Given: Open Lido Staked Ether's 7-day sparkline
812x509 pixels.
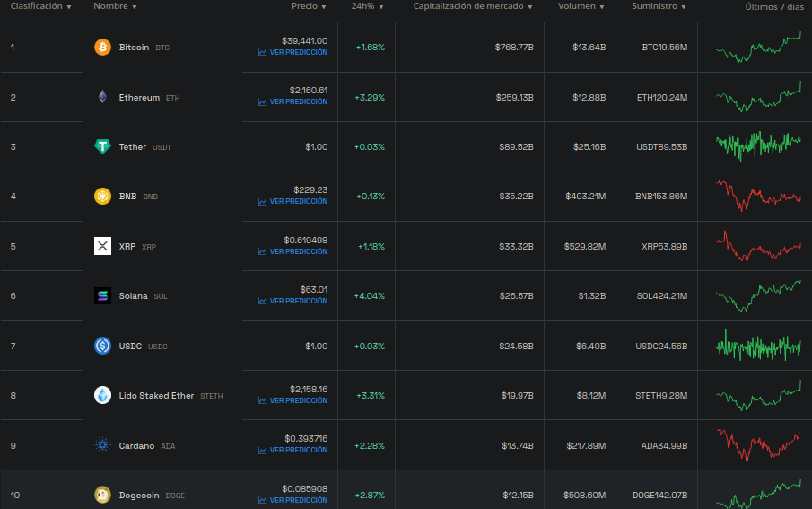Looking at the screenshot, I should point(759,395).
